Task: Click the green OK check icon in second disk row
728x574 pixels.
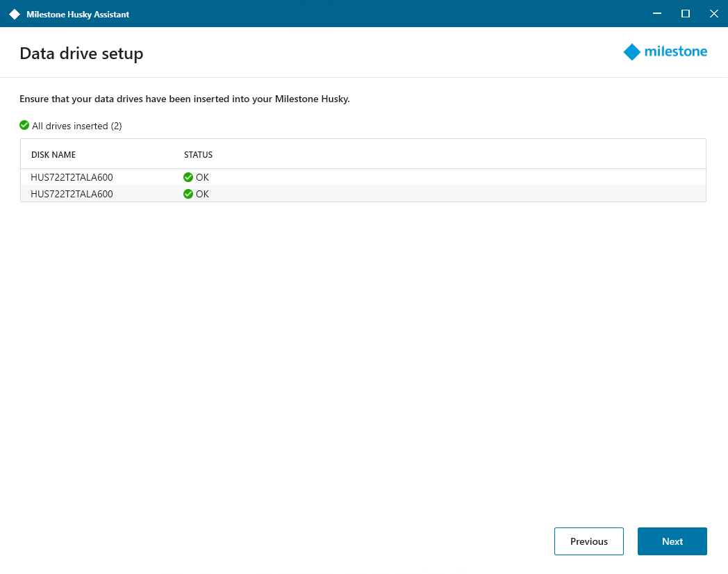Action: point(188,194)
